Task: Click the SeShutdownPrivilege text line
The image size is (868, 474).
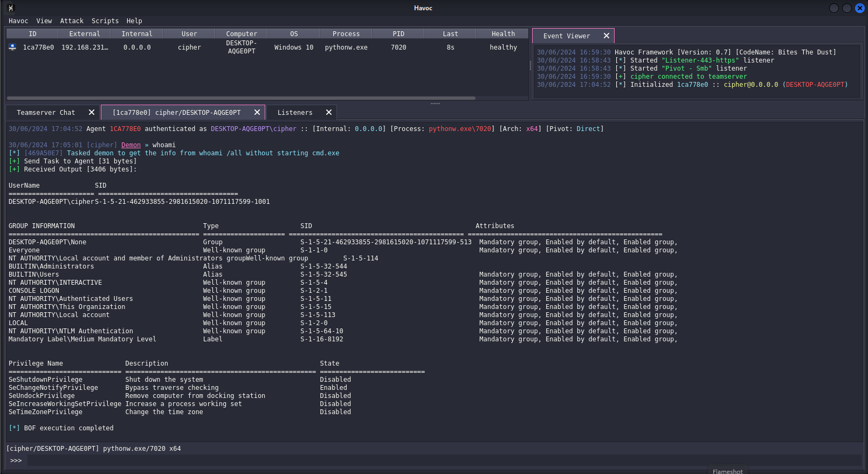Action: coord(180,380)
